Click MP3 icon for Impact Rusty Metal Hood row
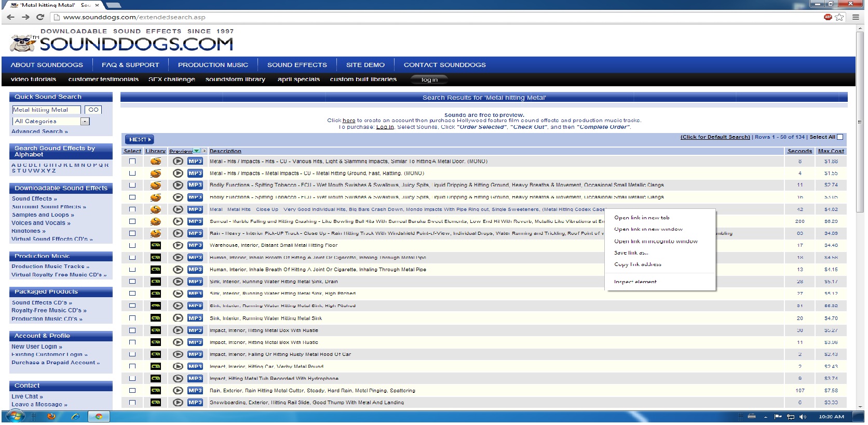 [195, 354]
